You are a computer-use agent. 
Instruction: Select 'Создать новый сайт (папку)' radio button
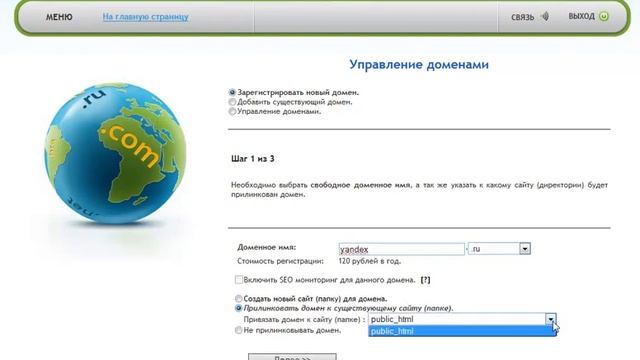[x=239, y=299]
